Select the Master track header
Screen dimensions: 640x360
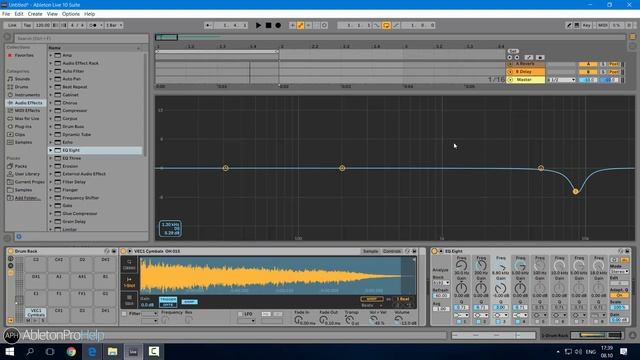[526, 80]
